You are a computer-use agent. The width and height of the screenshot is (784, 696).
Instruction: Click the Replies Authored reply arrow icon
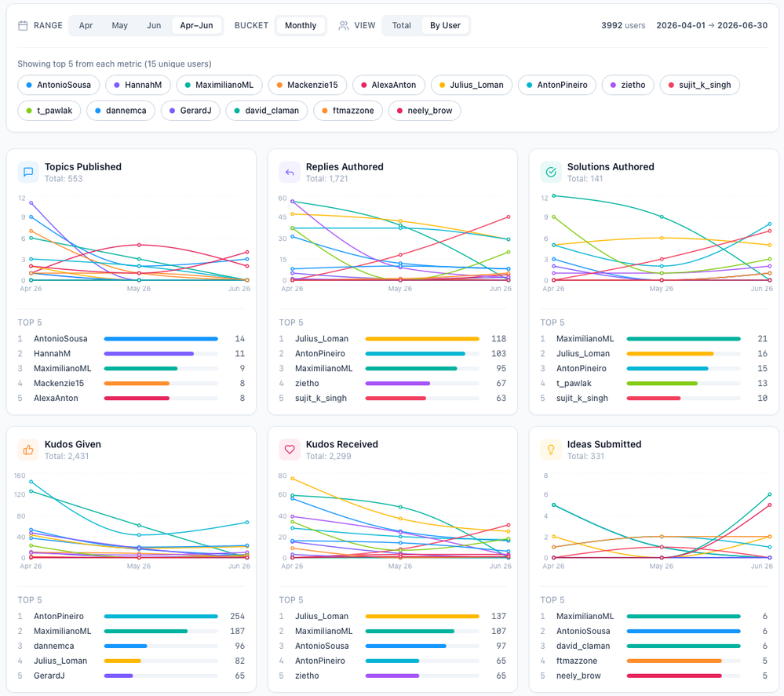pos(290,172)
